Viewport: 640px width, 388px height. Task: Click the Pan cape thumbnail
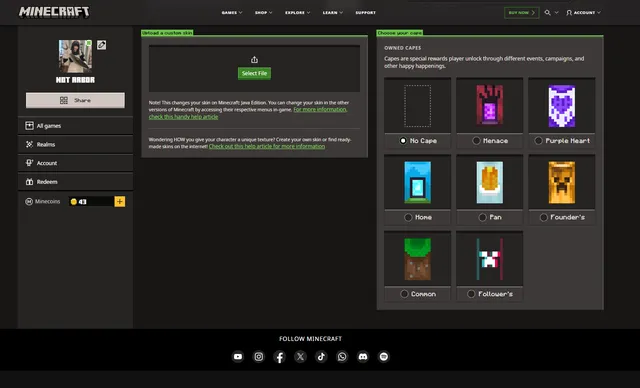tap(490, 182)
